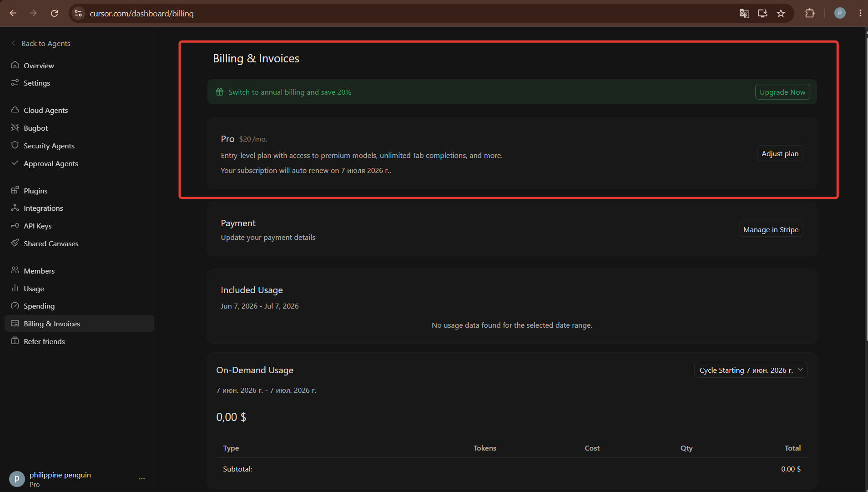Open the three-dot menu next to philippine penguin

point(142,479)
